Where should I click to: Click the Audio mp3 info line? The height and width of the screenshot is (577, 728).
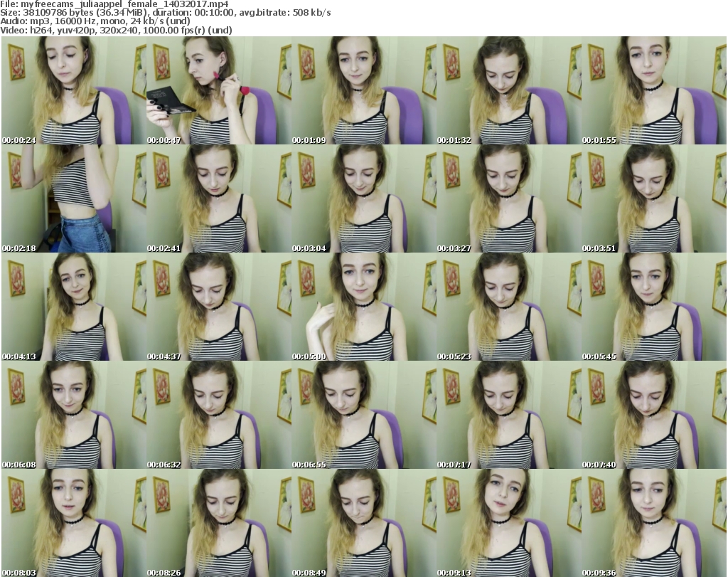pyautogui.click(x=95, y=21)
